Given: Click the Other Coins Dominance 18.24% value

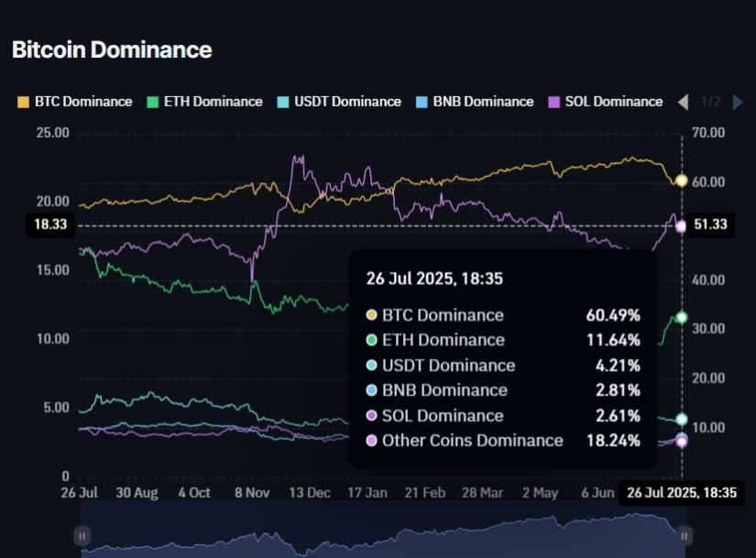Looking at the screenshot, I should (613, 441).
